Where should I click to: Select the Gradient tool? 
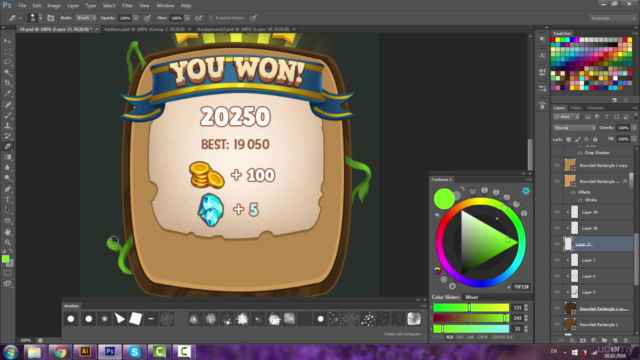pos(8,157)
